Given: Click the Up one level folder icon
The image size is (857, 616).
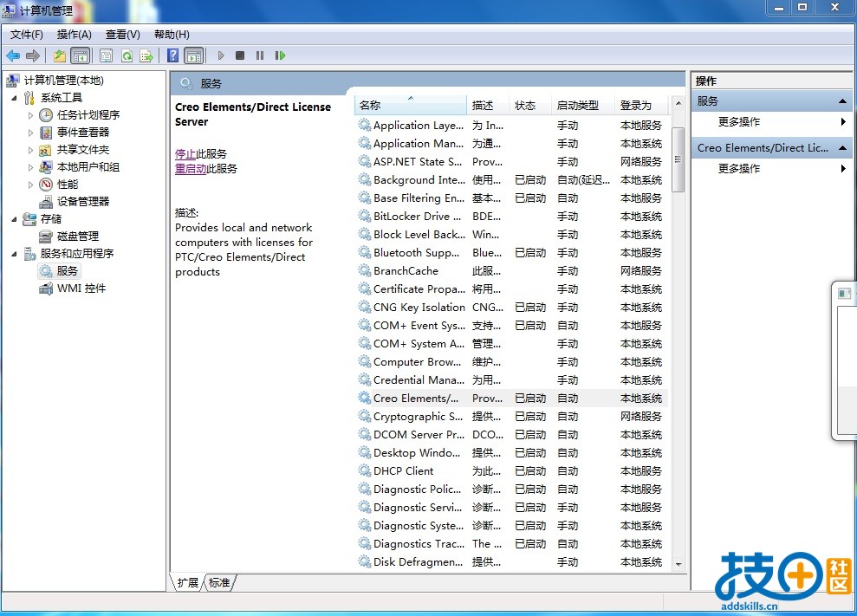Looking at the screenshot, I should (60, 55).
